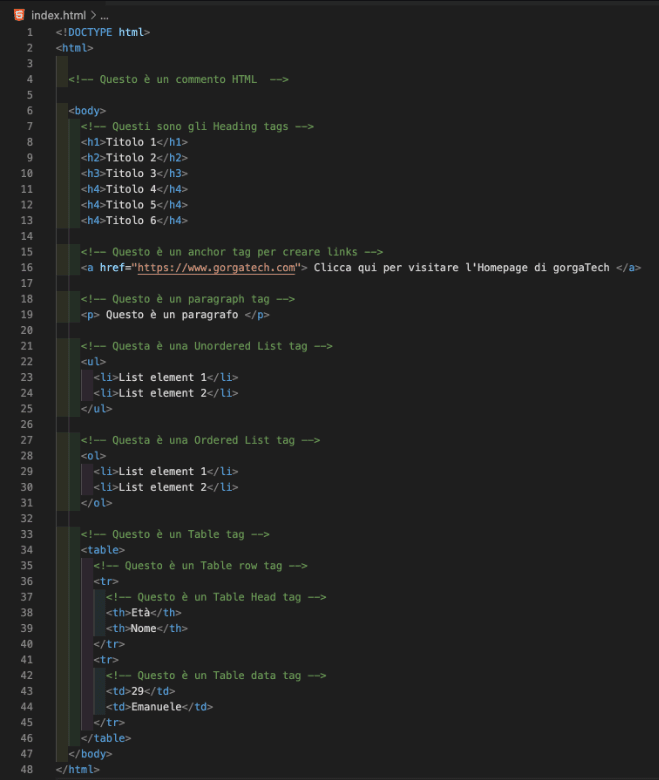Screen dimensions: 659x780
Task: Click 'List element 2' on line 24
Action: (x=163, y=393)
